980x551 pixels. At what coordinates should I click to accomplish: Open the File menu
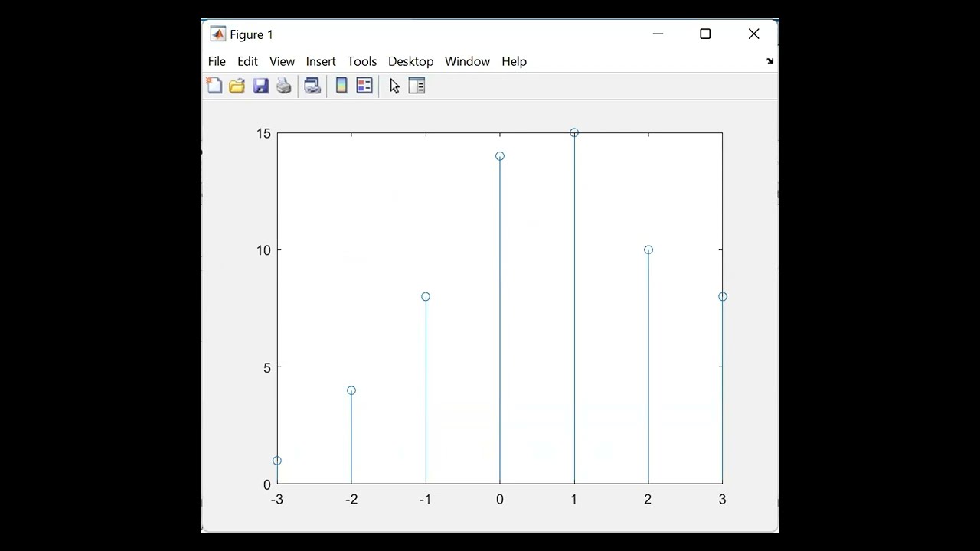click(x=217, y=61)
